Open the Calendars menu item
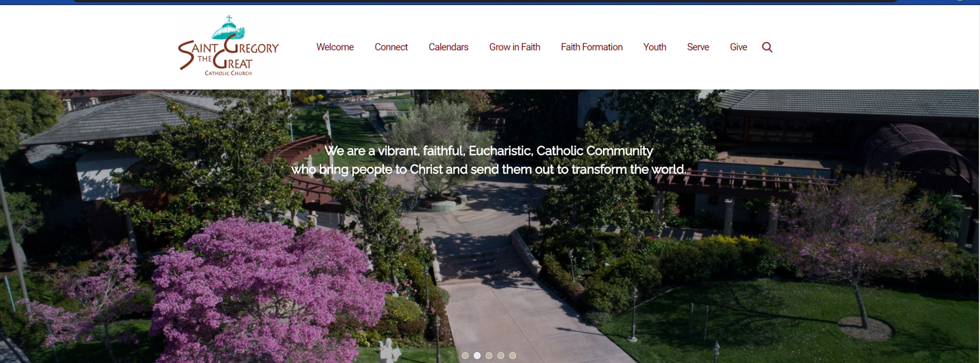 [x=448, y=47]
